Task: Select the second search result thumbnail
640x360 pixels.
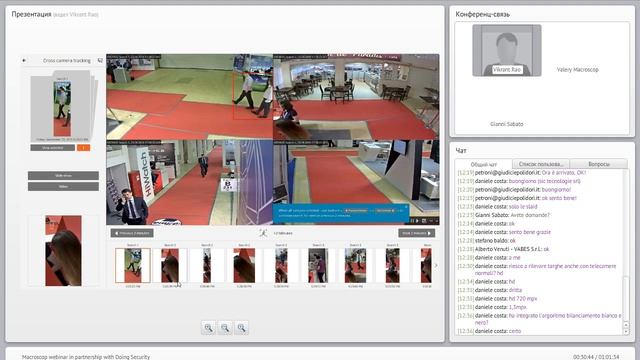Action: pos(170,265)
